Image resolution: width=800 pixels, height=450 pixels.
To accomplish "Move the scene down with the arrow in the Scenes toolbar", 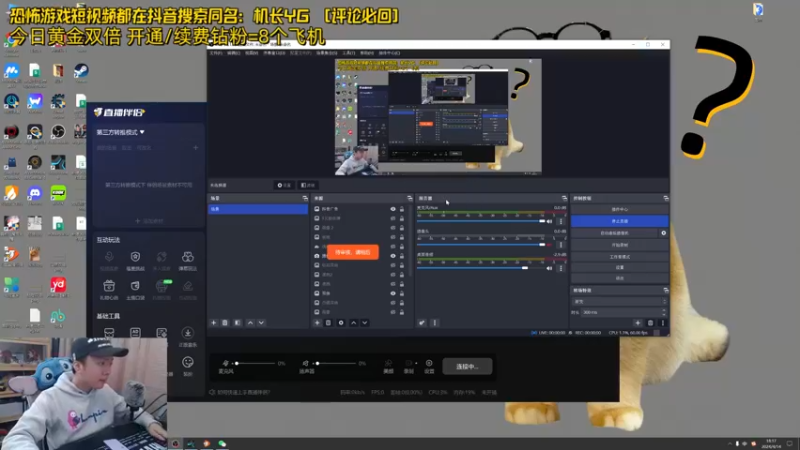I will pyautogui.click(x=261, y=322).
